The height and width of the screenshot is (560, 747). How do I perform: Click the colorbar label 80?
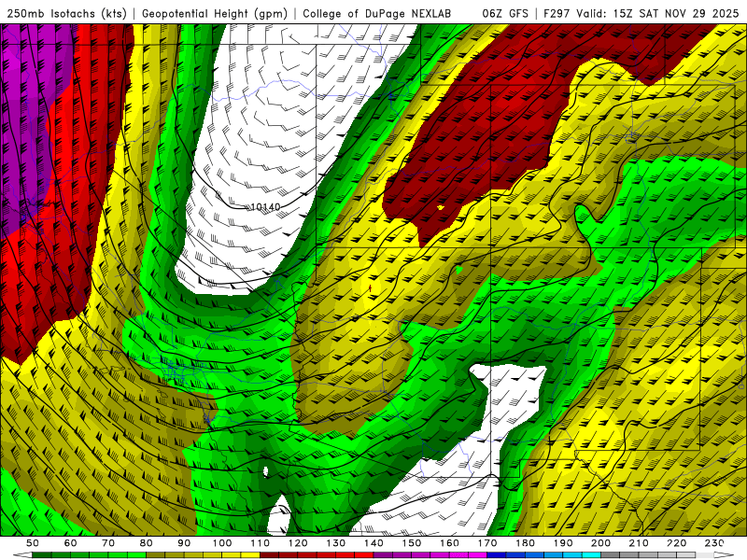[x=146, y=543]
